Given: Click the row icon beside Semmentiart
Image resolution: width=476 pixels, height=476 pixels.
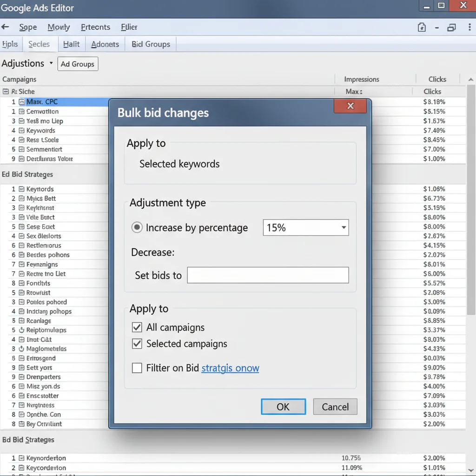Looking at the screenshot, I should [21, 149].
